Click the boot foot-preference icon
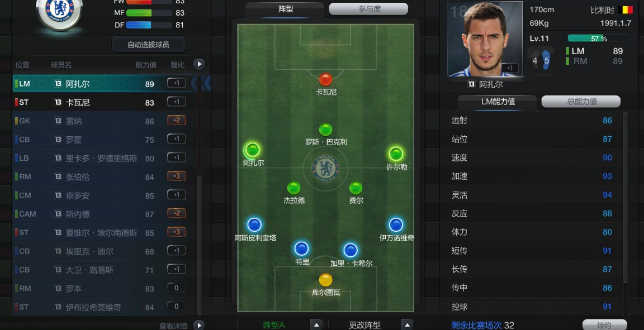 (541, 60)
